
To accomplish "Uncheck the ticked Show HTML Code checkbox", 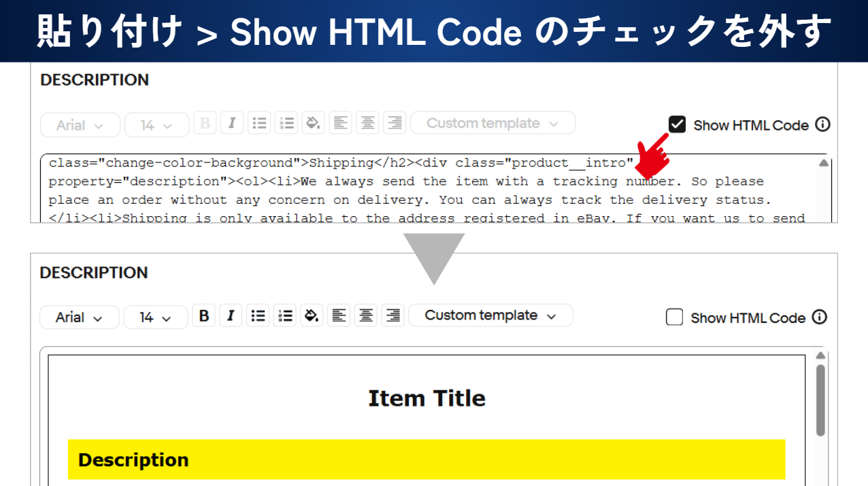I will (x=677, y=124).
